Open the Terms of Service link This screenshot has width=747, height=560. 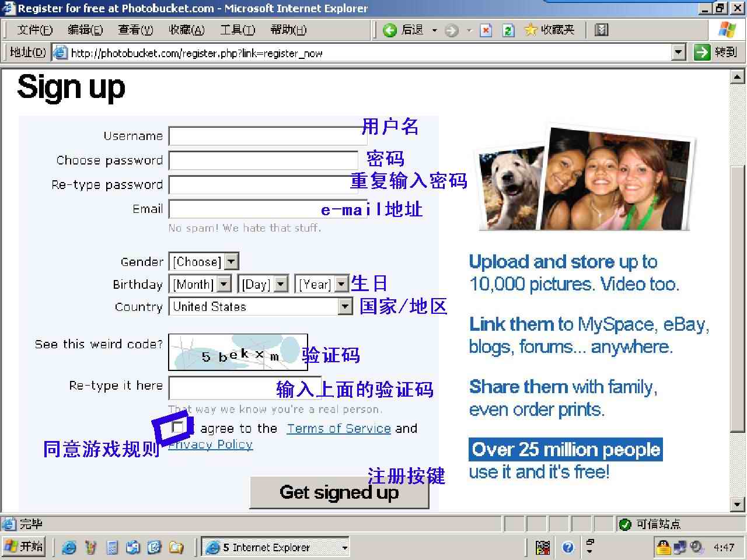(x=338, y=429)
